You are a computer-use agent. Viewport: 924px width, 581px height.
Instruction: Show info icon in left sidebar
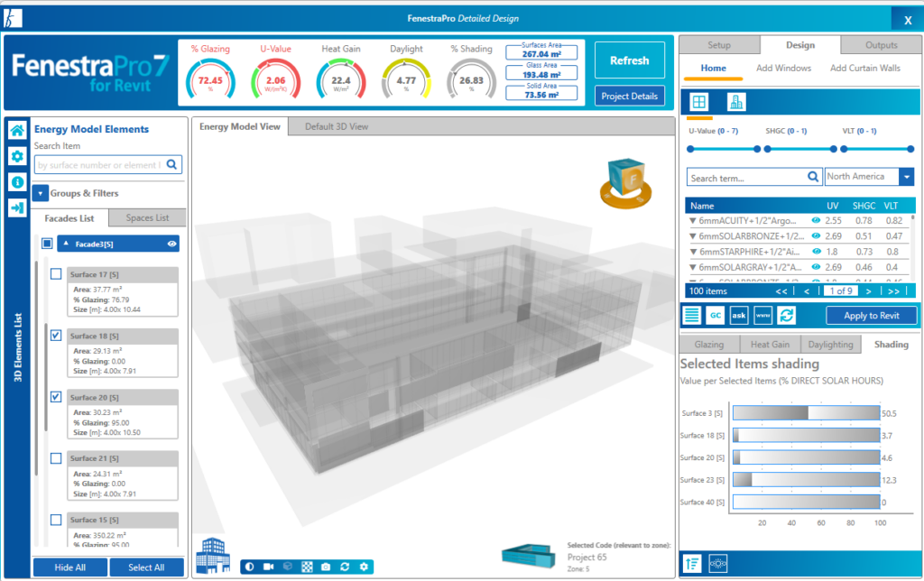(17, 182)
